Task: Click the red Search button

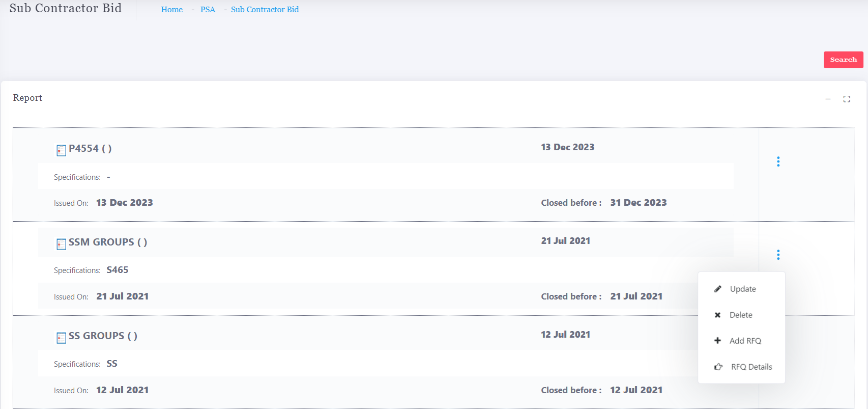Action: click(844, 60)
